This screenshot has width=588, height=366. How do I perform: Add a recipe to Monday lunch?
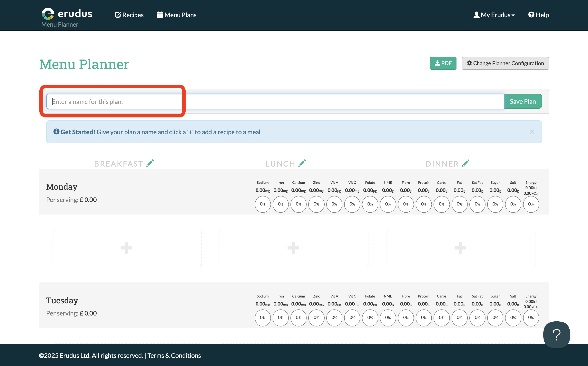click(x=293, y=248)
